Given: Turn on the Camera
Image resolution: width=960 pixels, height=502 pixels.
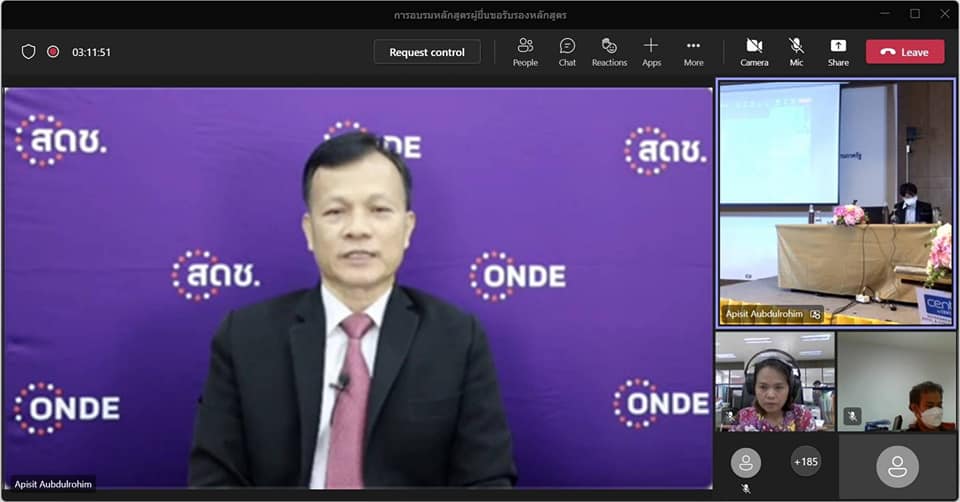Looking at the screenshot, I should (x=754, y=52).
